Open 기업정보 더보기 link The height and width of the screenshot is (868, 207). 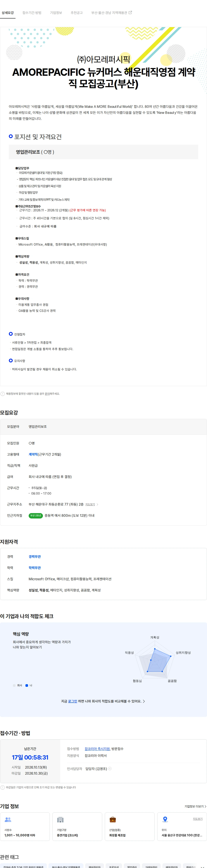[195, 806]
